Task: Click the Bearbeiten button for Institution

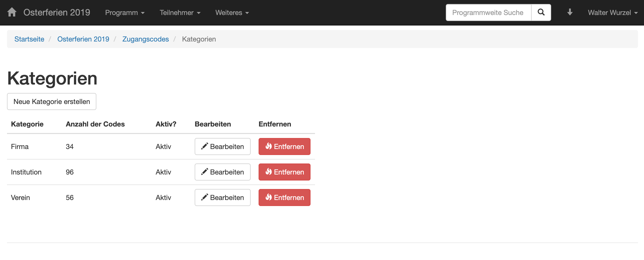Action: coord(222,172)
